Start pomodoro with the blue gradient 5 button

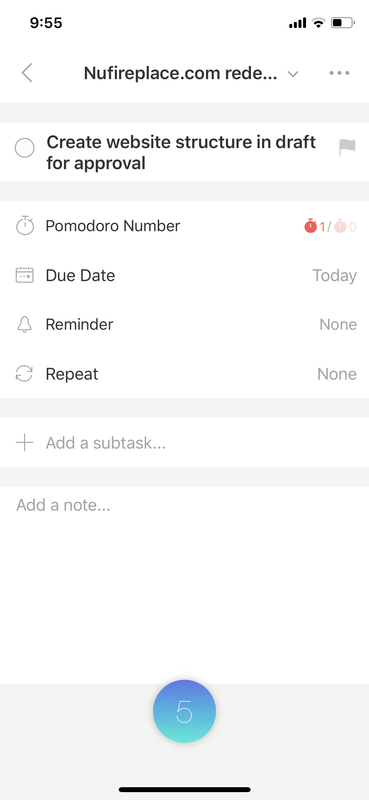pyautogui.click(x=184, y=711)
